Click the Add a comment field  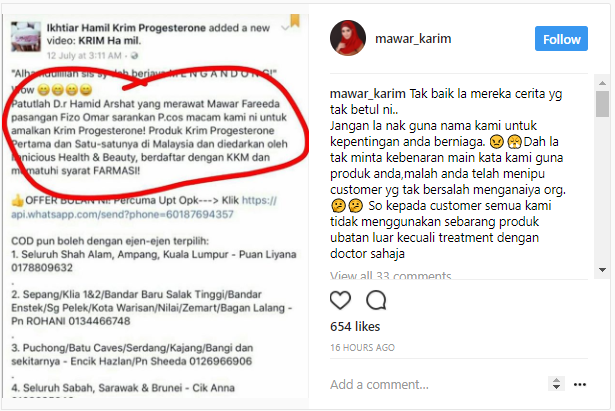(x=435, y=384)
